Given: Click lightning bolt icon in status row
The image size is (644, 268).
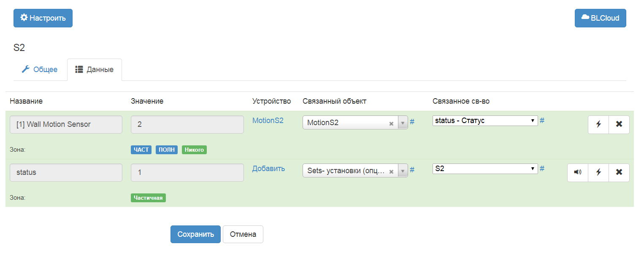Looking at the screenshot, I should [x=598, y=173].
